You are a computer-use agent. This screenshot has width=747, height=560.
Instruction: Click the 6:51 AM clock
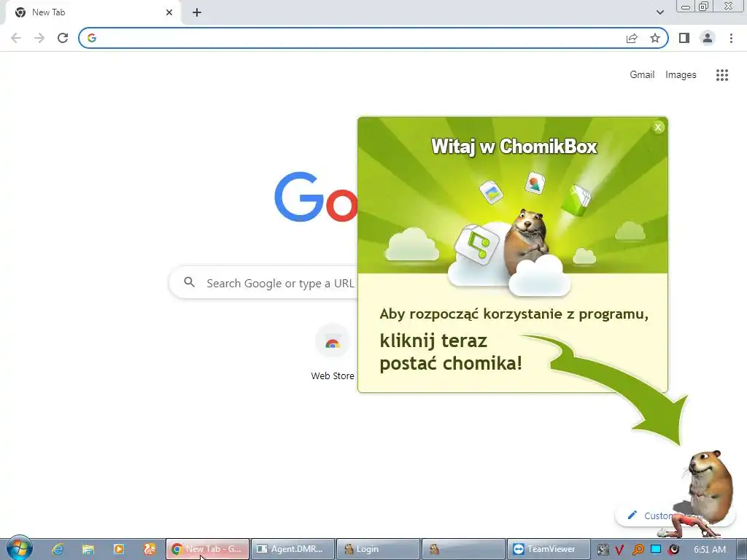pos(709,550)
